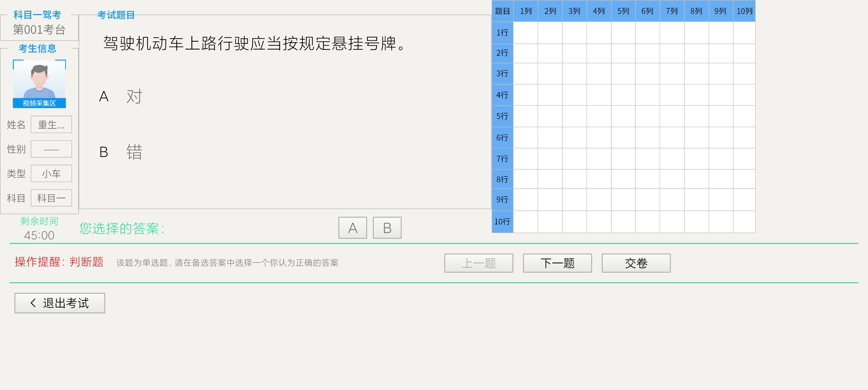Open question cell row 3 column 7
Viewport: 868px width, 390px height.
(671, 73)
